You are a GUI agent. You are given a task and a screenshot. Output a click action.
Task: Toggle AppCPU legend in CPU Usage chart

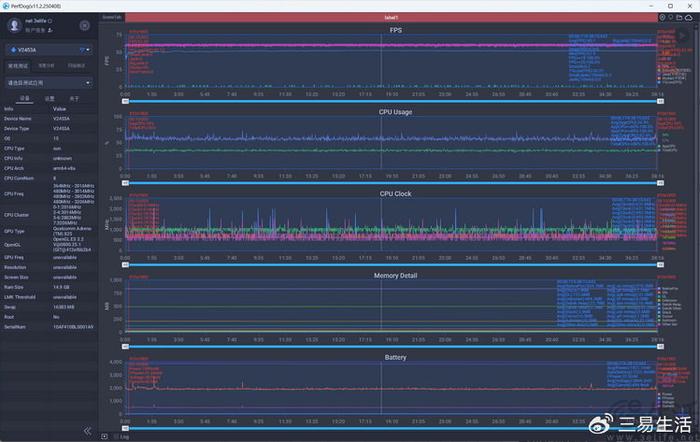[x=667, y=146]
